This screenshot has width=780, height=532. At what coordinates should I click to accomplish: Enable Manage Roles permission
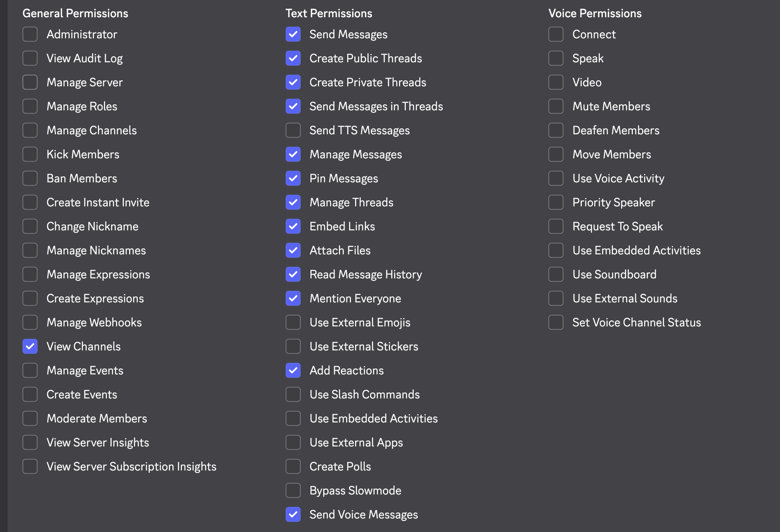coord(30,106)
